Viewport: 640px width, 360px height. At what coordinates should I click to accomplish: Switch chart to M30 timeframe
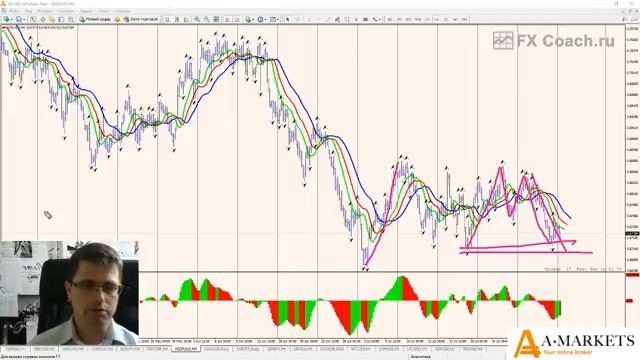coord(418,19)
